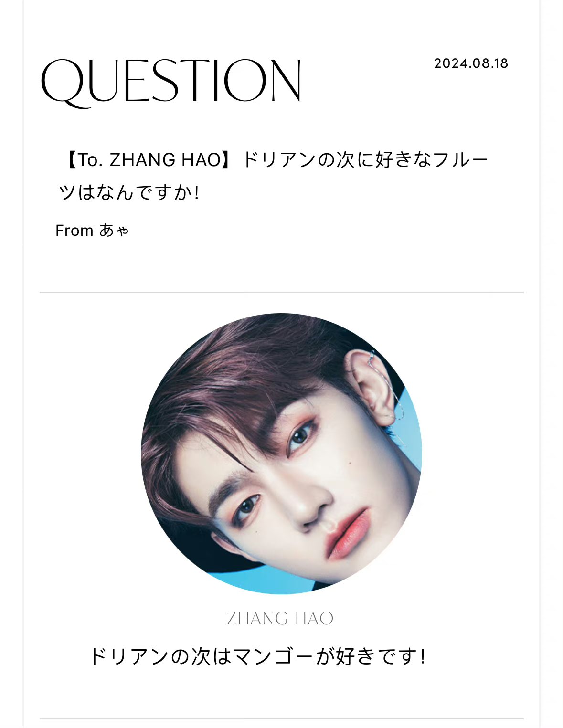563x728 pixels.
Task: Click the ZHANG HAO name under the photo
Action: 280,619
